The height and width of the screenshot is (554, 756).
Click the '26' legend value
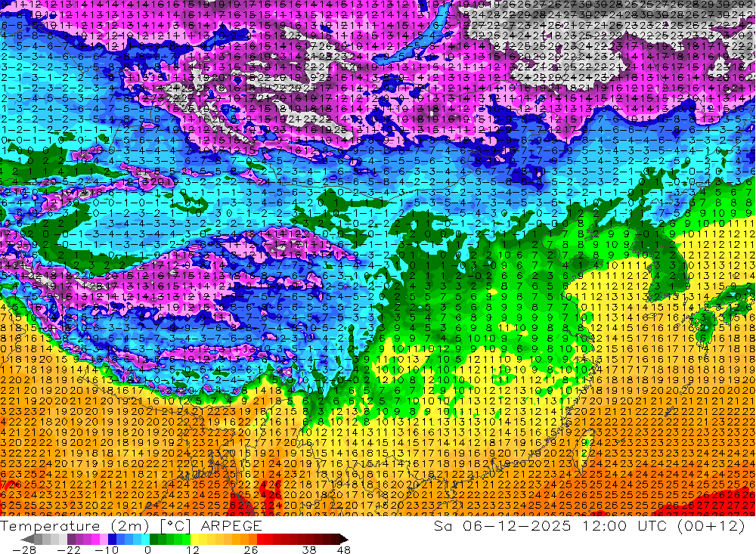(x=251, y=549)
